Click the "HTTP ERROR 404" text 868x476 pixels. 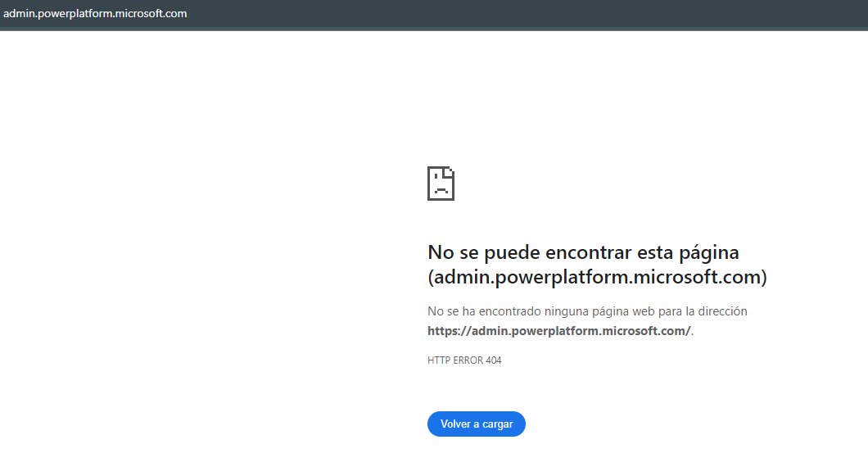[464, 360]
